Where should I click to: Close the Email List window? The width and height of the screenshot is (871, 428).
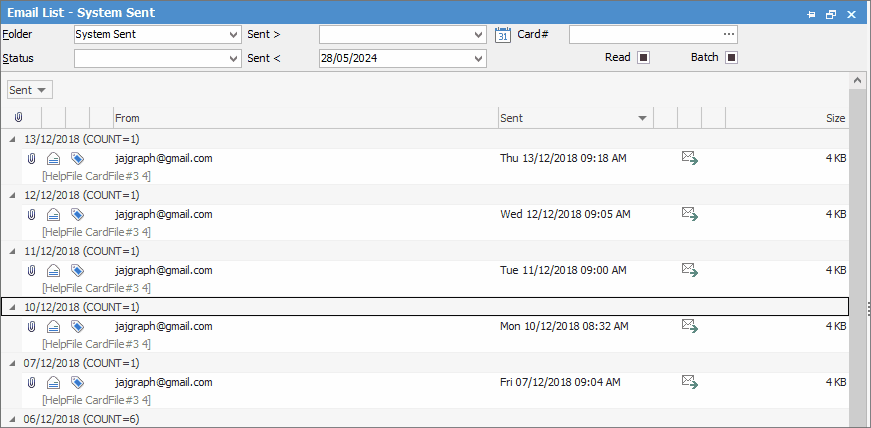851,14
